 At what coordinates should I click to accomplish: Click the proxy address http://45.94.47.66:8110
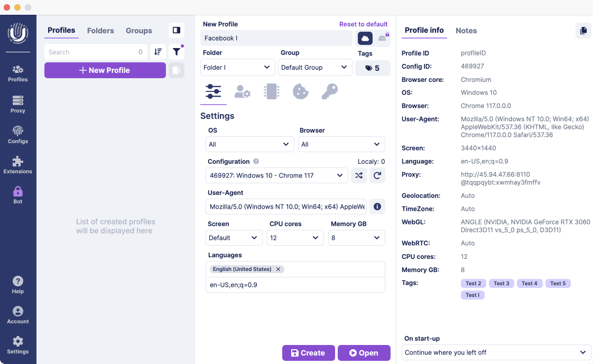[495, 174]
